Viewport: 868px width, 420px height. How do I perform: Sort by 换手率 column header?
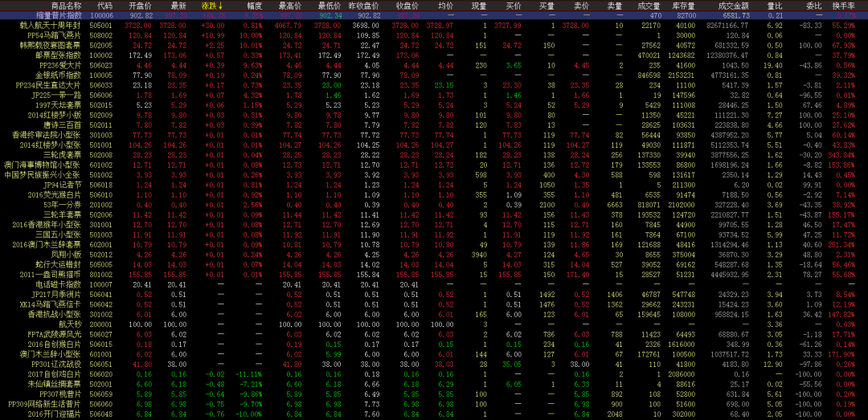click(x=843, y=6)
